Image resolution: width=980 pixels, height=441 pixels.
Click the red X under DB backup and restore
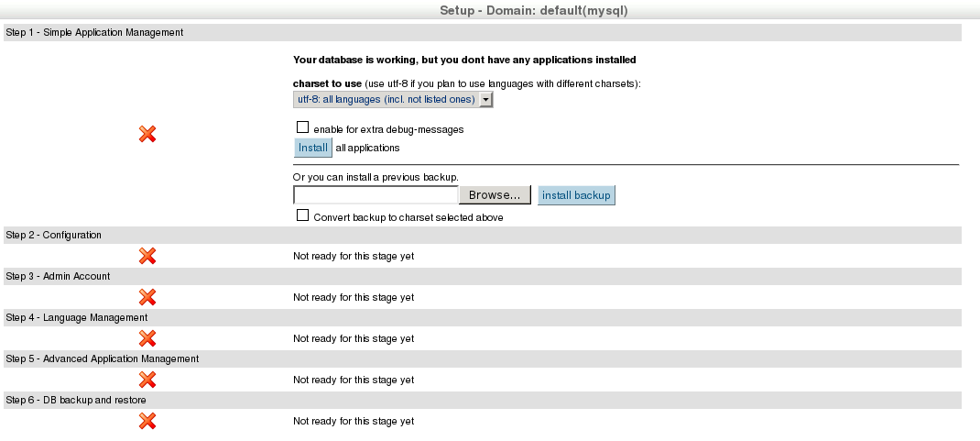point(147,421)
